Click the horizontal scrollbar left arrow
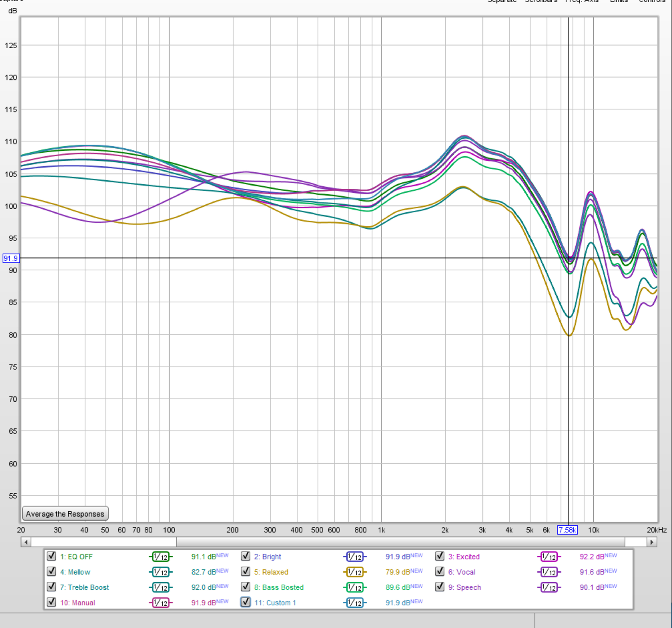The width and height of the screenshot is (672, 628). [26, 542]
